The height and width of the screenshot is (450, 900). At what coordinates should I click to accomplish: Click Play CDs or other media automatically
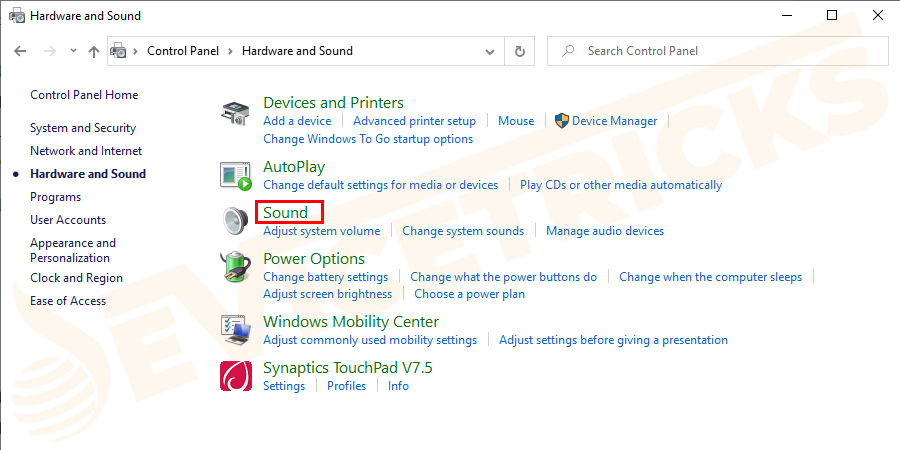(621, 185)
